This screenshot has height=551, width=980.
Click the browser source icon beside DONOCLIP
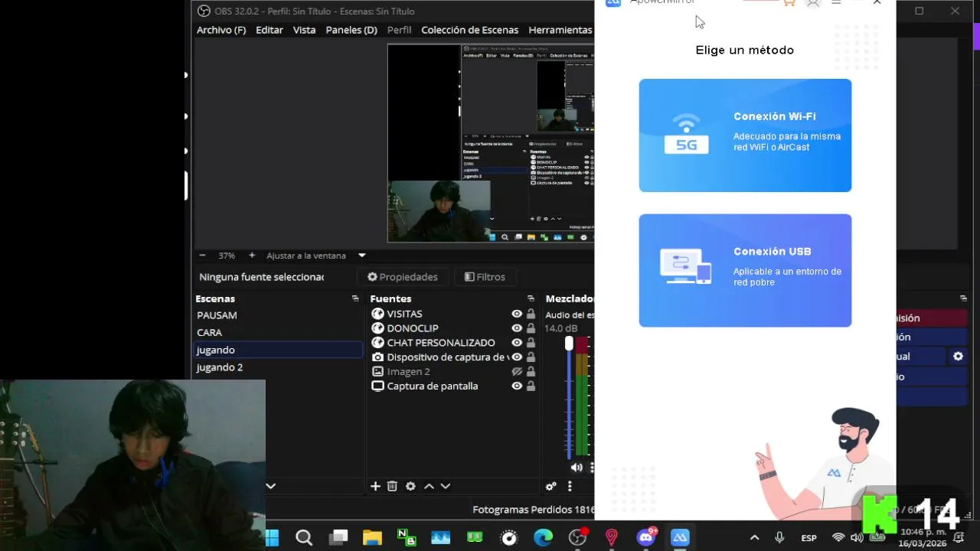tap(377, 328)
